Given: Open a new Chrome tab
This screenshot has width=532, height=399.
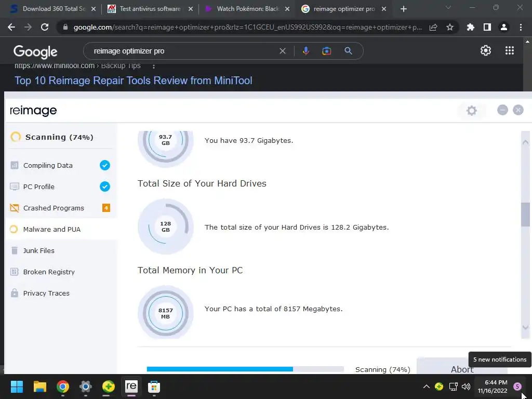Looking at the screenshot, I should tap(403, 9).
